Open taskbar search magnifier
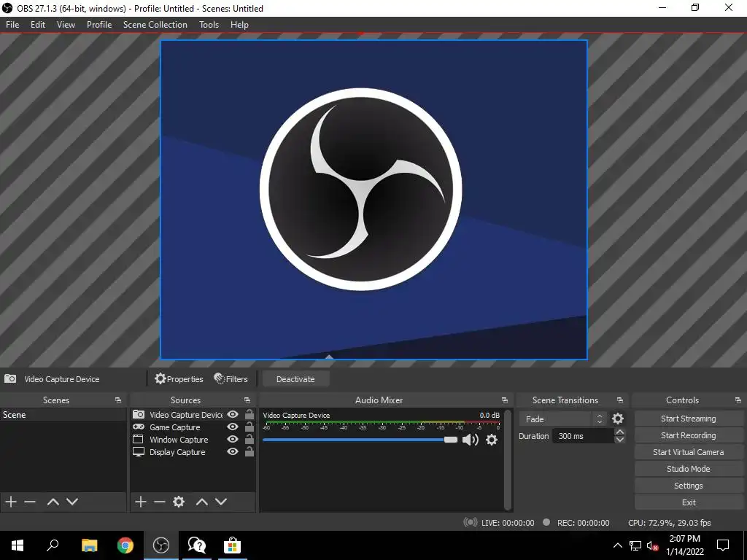747x560 pixels. 53,545
